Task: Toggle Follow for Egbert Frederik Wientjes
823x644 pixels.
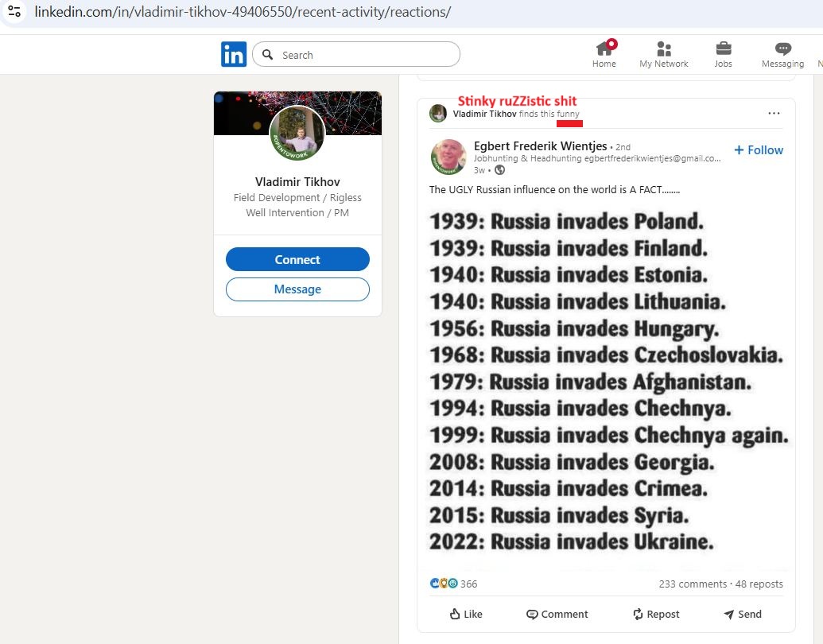Action: tap(758, 149)
